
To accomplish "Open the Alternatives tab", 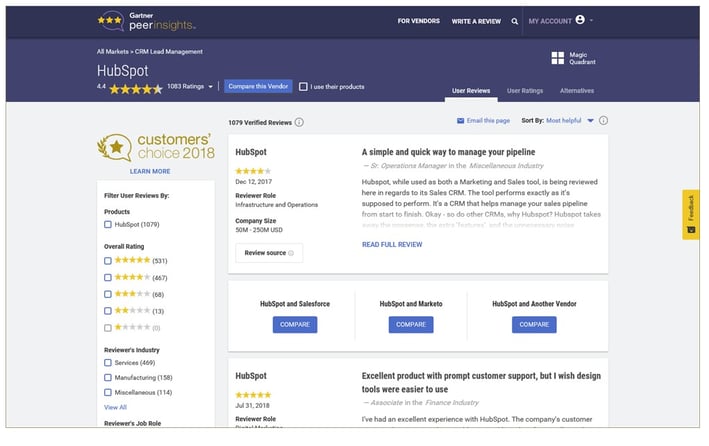I will coord(576,91).
